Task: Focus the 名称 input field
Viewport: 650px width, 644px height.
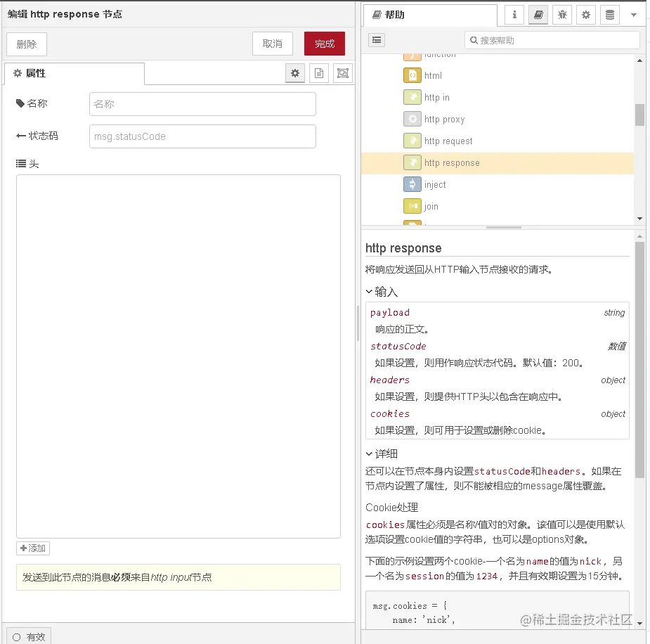Action: 202,104
